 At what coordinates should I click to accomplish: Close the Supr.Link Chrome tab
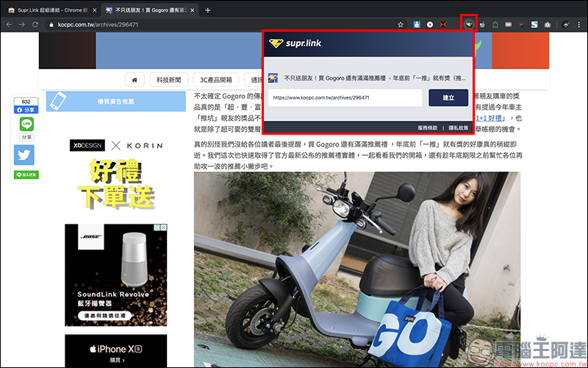95,10
